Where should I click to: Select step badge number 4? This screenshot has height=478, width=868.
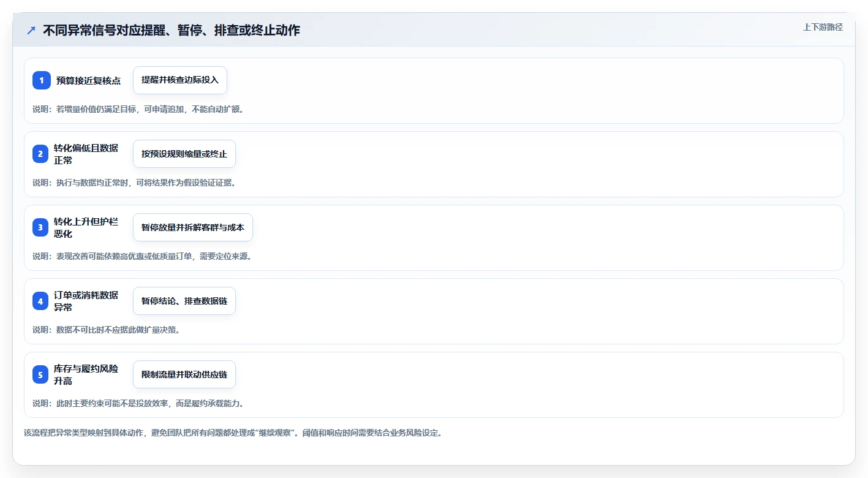(x=40, y=301)
